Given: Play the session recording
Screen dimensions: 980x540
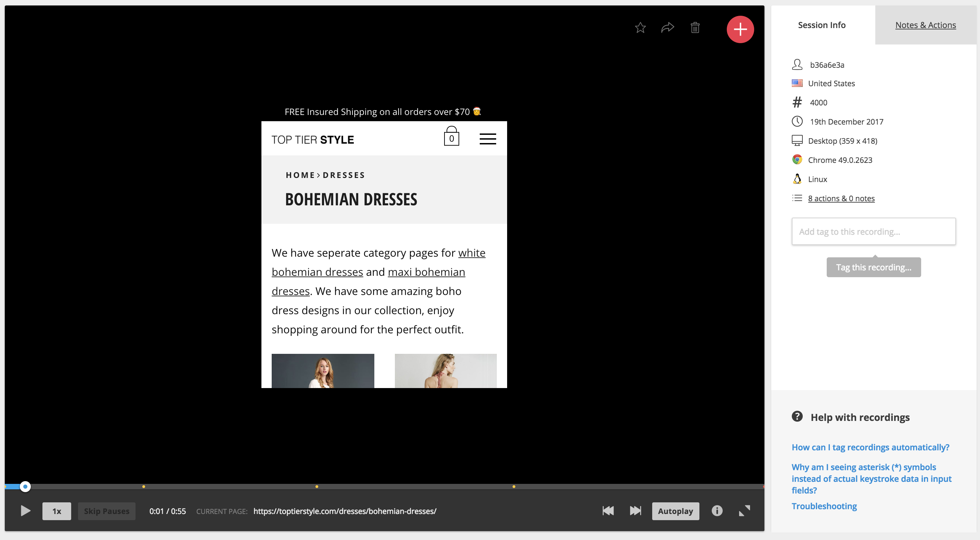Looking at the screenshot, I should point(25,511).
